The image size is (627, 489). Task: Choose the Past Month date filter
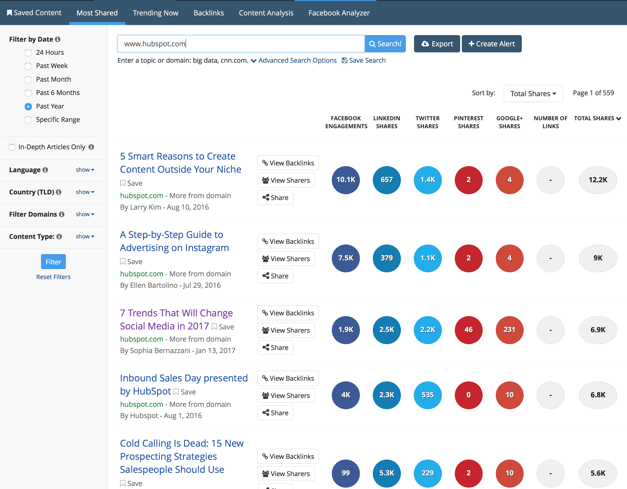(x=28, y=80)
